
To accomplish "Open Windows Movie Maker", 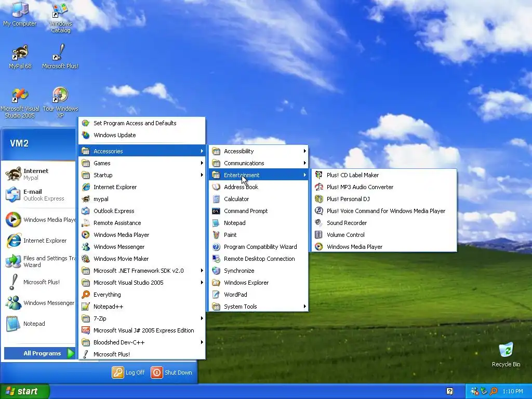I will (142, 259).
